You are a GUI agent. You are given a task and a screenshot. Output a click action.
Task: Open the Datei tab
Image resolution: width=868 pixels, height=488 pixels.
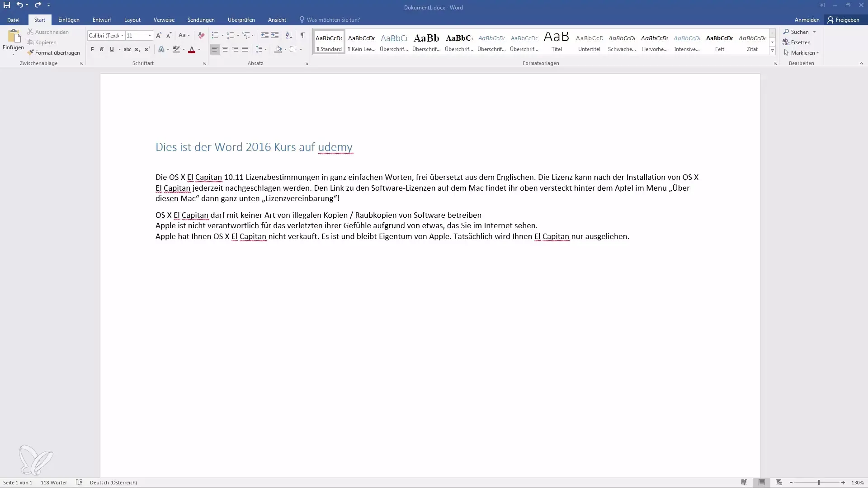(x=13, y=20)
